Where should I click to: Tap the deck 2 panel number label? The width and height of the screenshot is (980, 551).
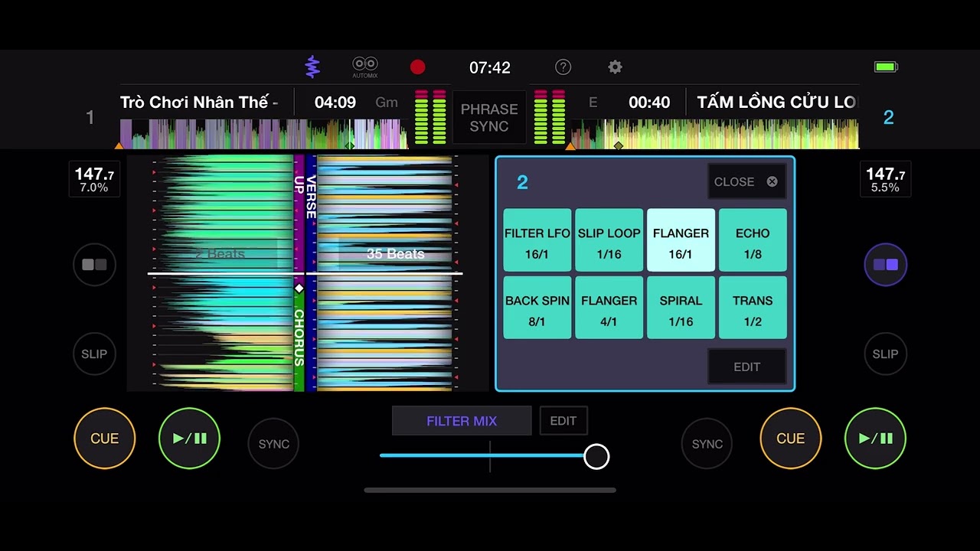click(522, 182)
